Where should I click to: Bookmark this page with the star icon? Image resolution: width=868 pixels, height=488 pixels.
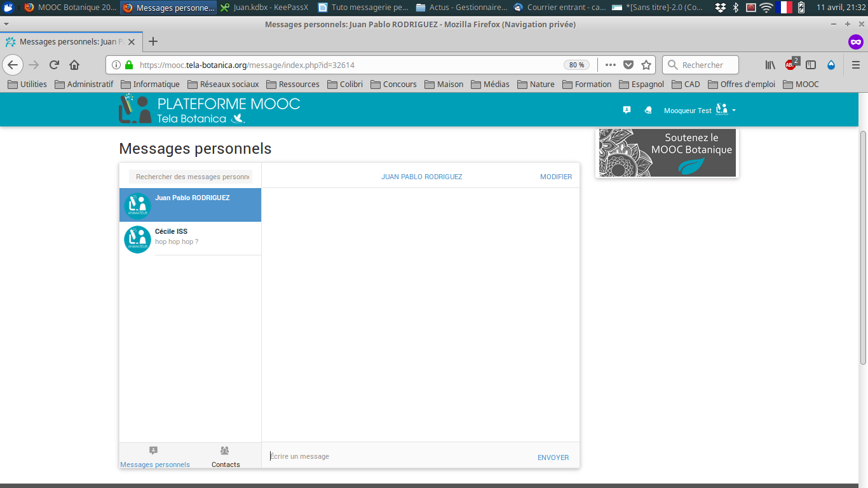tap(646, 65)
